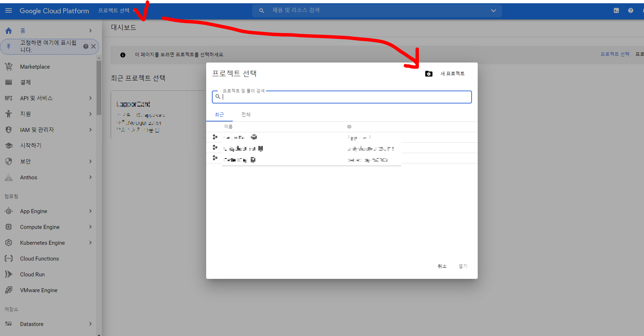Click the API icon in sidebar
The image size is (644, 336).
tap(9, 98)
